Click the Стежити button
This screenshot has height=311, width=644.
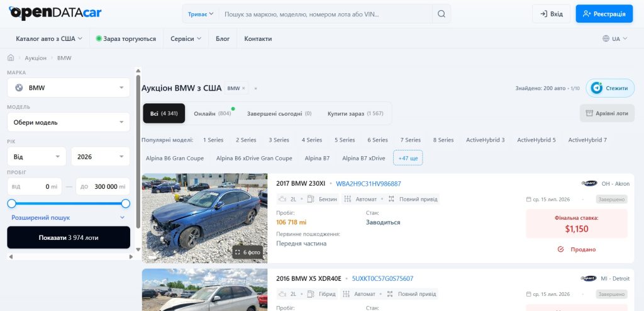click(x=610, y=88)
